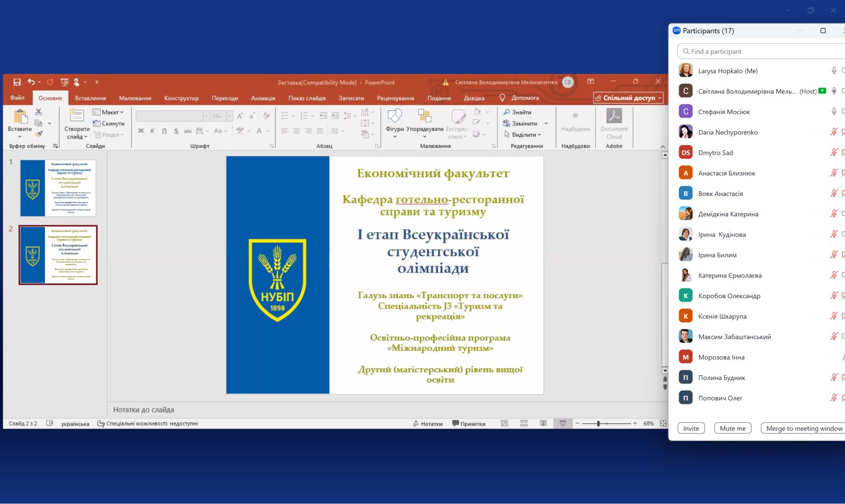Switch to Reading view in status bar
This screenshot has width=845, height=504.
coord(543,424)
